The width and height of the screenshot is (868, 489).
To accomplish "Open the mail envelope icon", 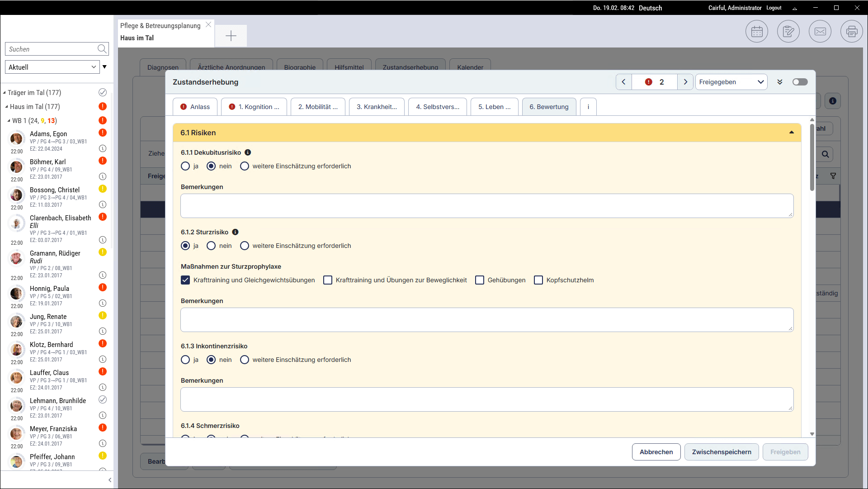I will coord(820,32).
